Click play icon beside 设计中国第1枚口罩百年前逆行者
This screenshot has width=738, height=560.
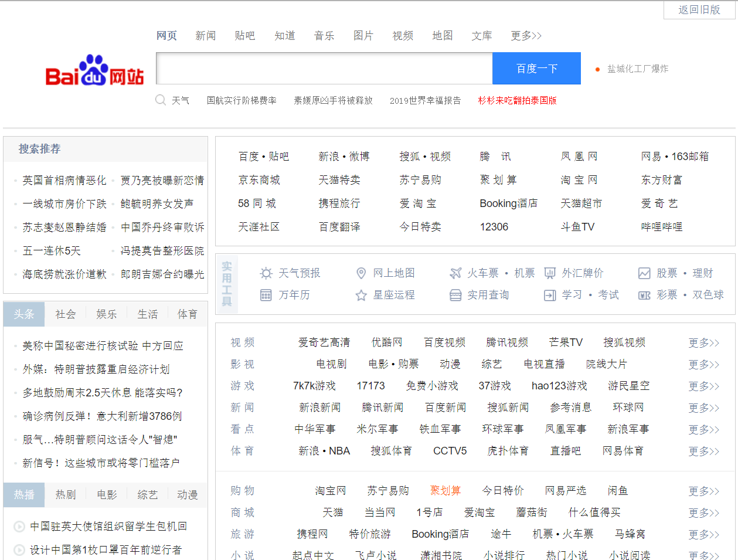pyautogui.click(x=19, y=550)
